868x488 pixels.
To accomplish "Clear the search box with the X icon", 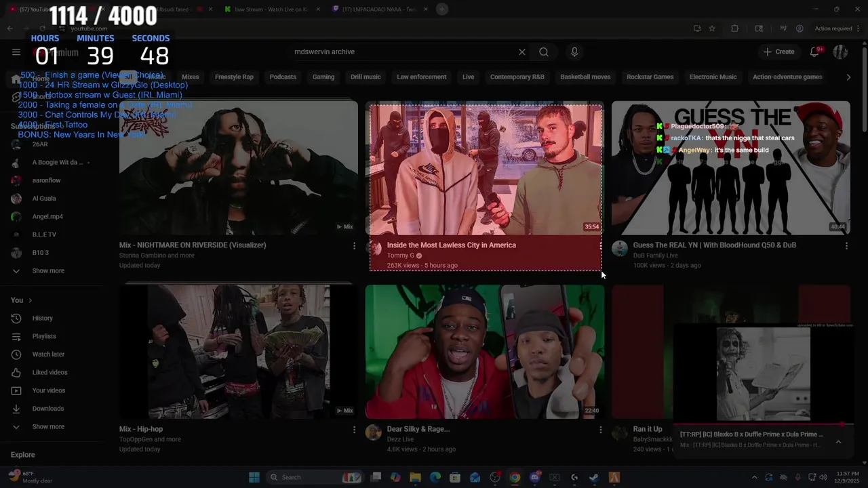I will point(522,52).
